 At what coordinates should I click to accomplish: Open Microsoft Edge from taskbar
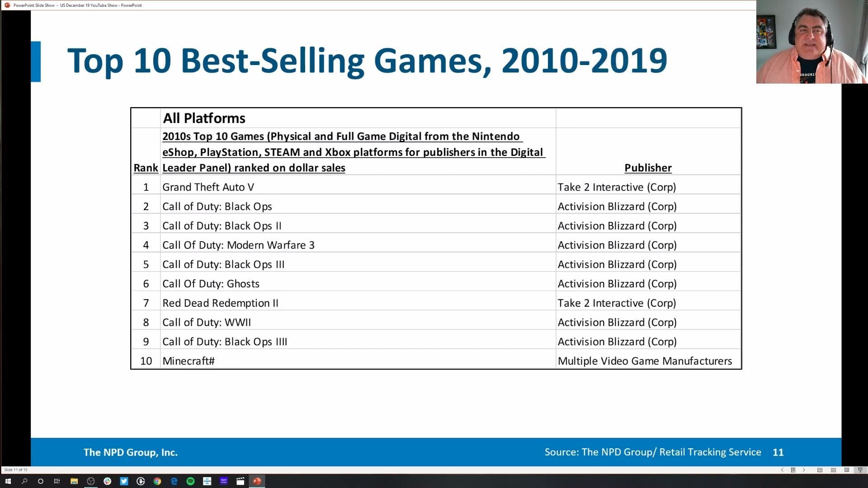pyautogui.click(x=174, y=481)
